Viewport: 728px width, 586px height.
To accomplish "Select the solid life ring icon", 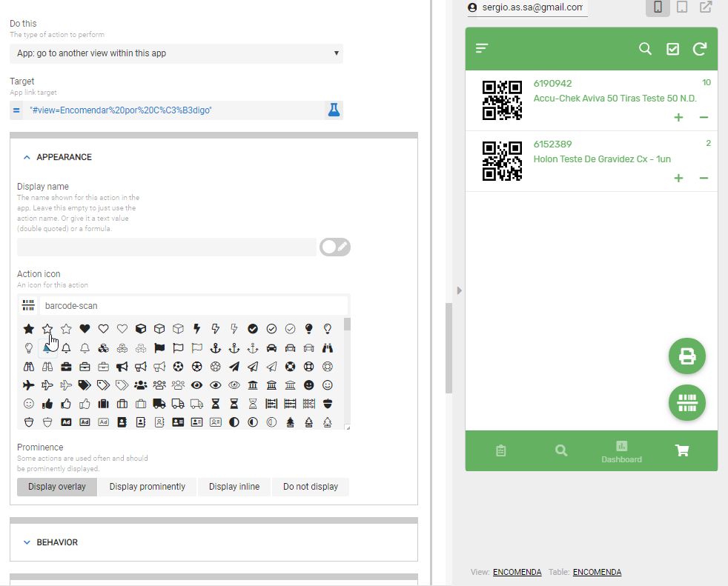I will 290,367.
